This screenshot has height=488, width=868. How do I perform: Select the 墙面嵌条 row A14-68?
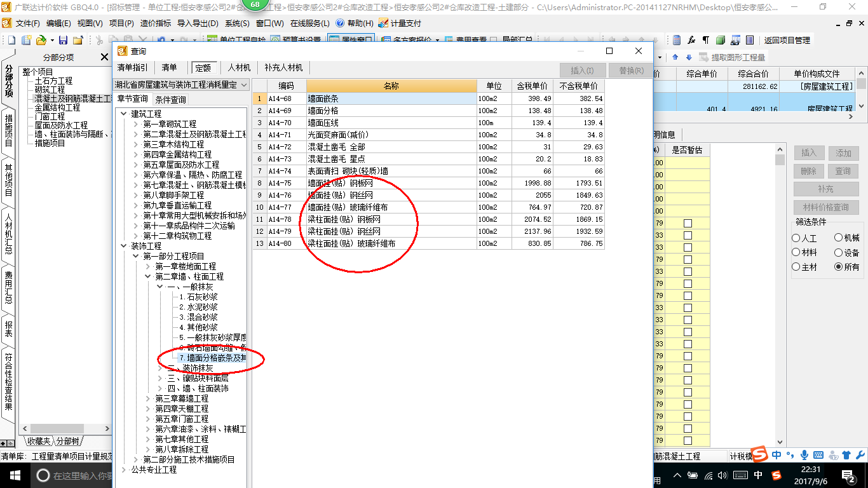tap(428, 98)
